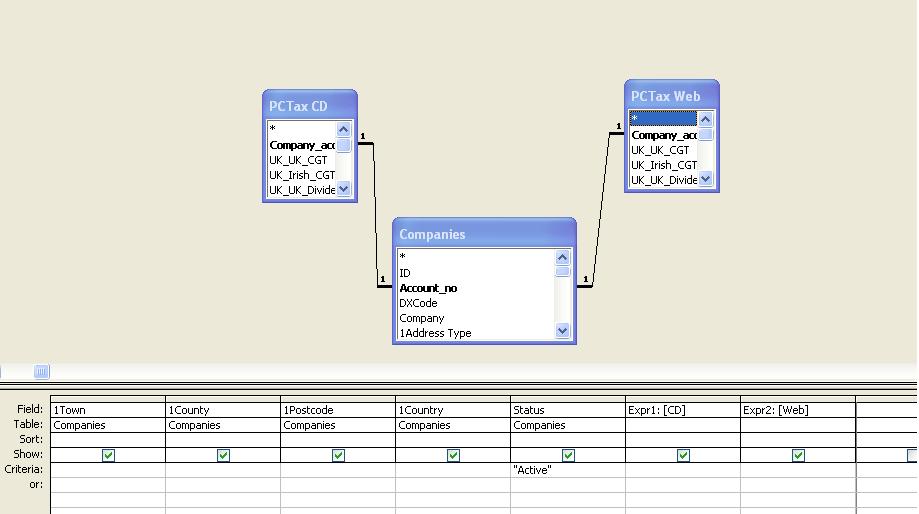Click scroll down arrow in Companies table
This screenshot has height=514, width=919.
562,331
